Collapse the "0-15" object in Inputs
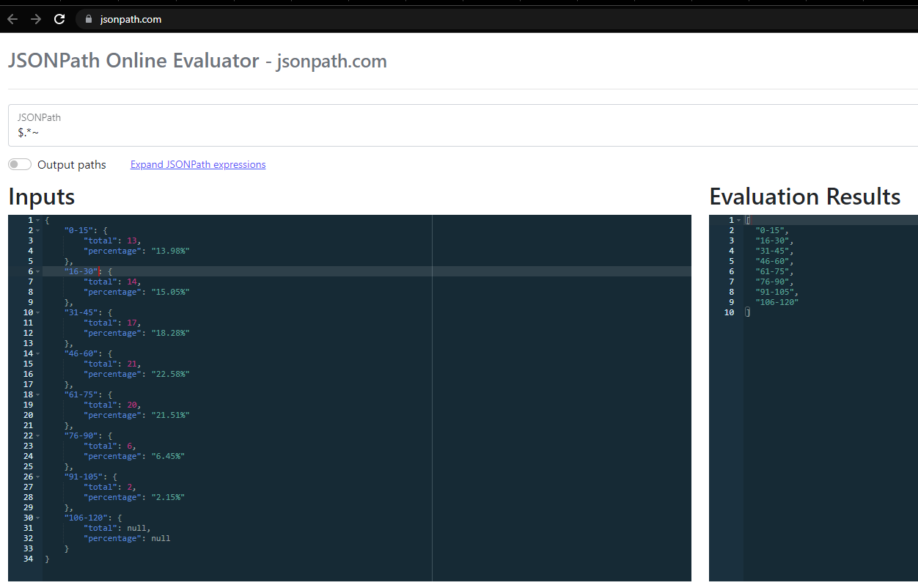918x588 pixels. pyautogui.click(x=36, y=229)
